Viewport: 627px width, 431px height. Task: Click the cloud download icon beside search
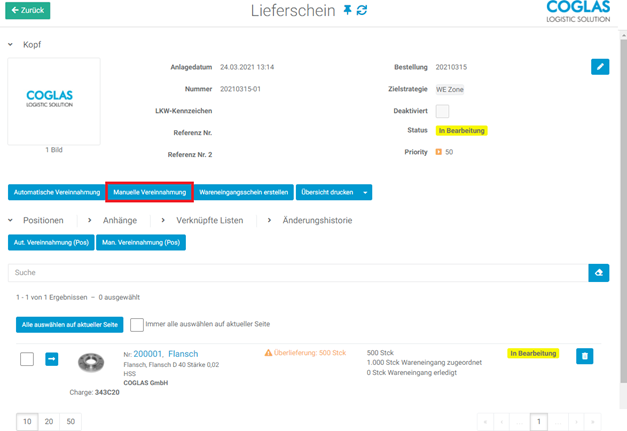(598, 272)
